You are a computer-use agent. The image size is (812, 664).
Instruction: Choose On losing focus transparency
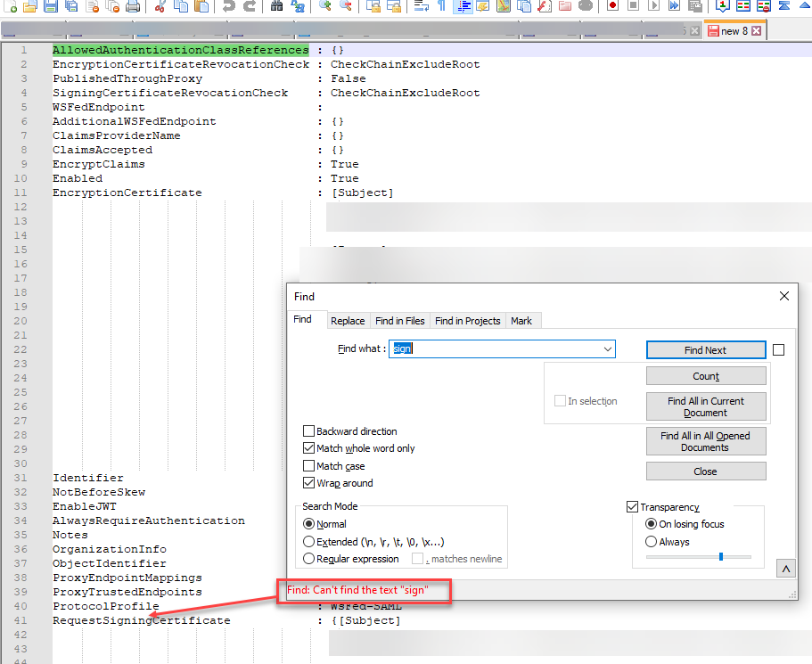[x=651, y=524]
